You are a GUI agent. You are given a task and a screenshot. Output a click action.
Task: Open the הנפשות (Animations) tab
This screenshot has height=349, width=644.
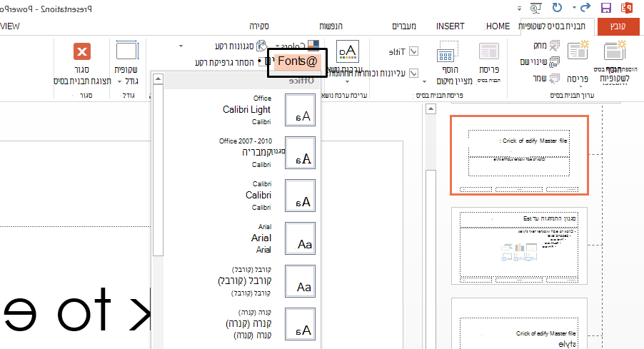pos(331,26)
